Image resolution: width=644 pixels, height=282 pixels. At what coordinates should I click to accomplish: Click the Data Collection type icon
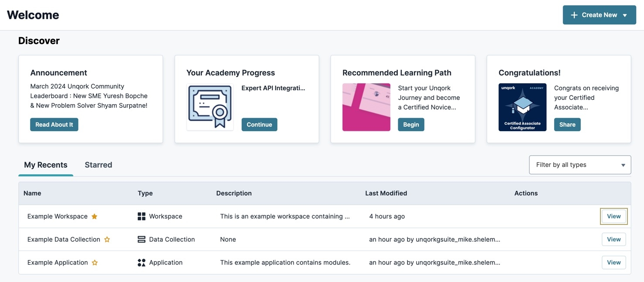pyautogui.click(x=142, y=240)
